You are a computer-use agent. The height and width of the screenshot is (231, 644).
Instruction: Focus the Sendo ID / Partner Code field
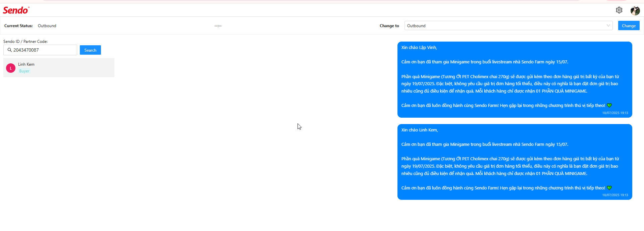click(40, 50)
